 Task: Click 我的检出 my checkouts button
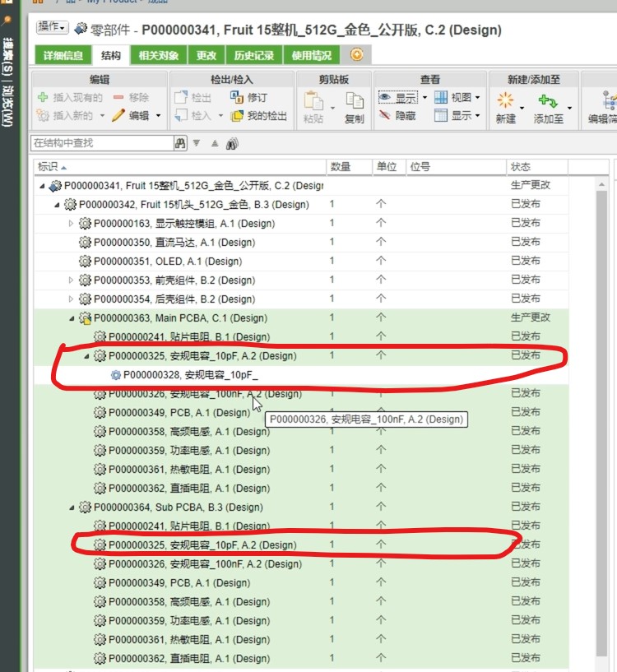pyautogui.click(x=258, y=116)
